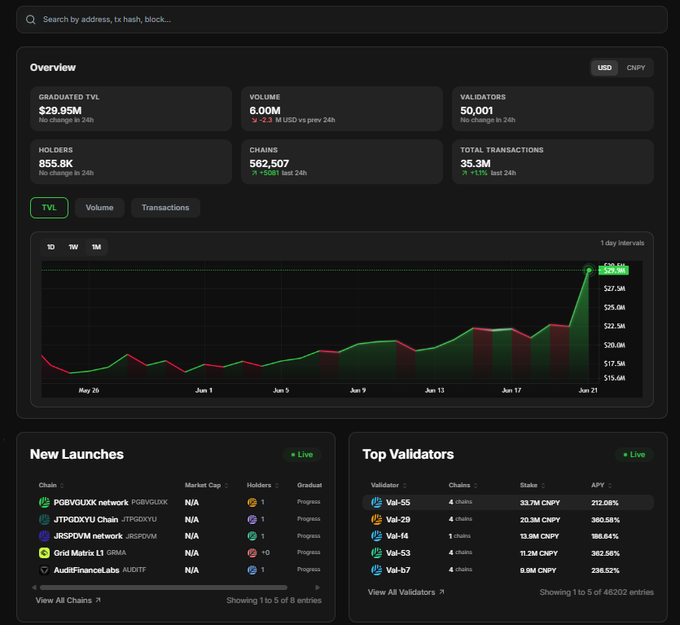
Task: Set chart range to 1M
Action: 96,247
